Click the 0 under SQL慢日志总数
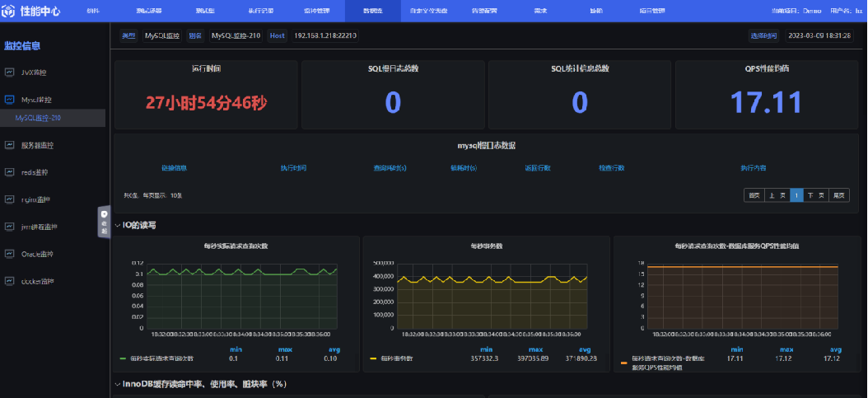The height and width of the screenshot is (398, 868). pos(393,102)
